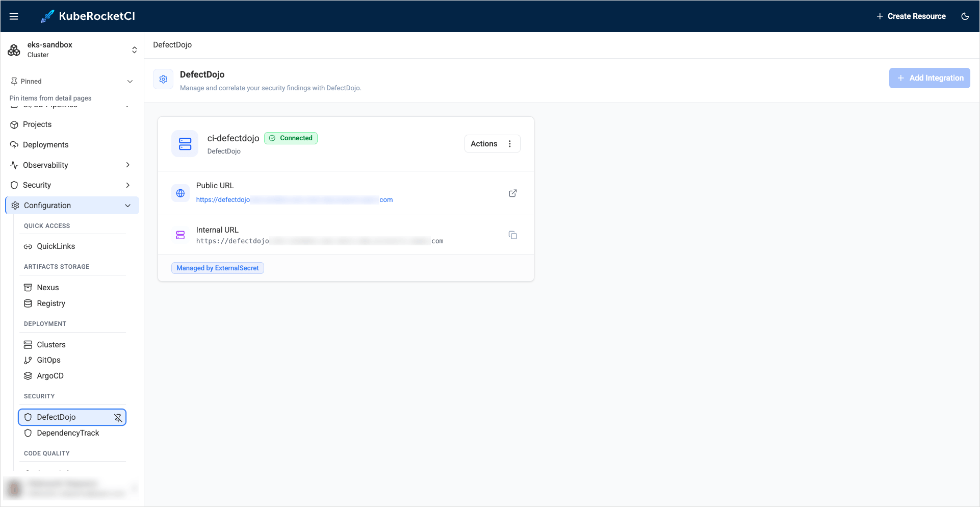
Task: Click the DefectDojo breadcrumb
Action: click(172, 45)
